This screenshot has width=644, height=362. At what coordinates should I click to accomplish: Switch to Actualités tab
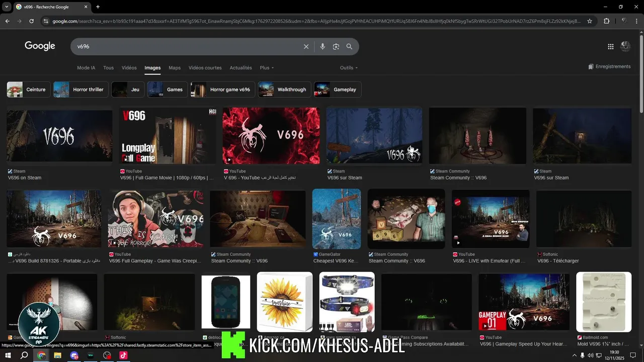(x=240, y=68)
